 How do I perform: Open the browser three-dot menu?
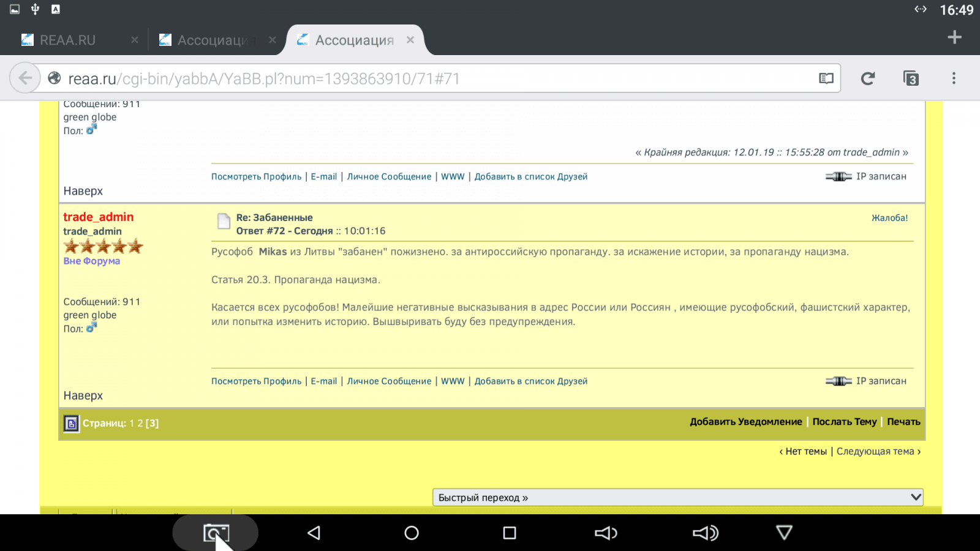click(x=954, y=78)
